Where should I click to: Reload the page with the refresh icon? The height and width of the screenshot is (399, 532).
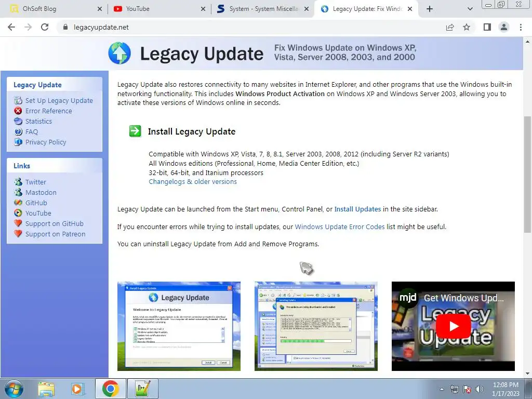45,27
